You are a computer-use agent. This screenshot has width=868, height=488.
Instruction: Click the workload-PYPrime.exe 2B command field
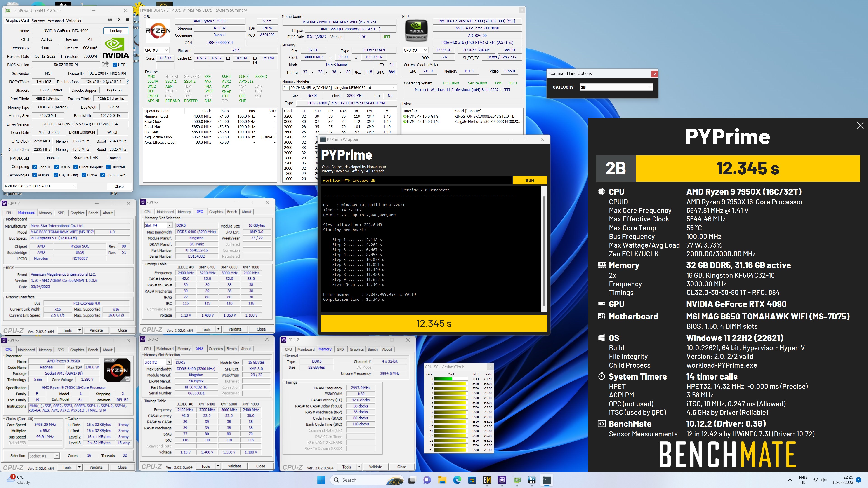click(416, 181)
